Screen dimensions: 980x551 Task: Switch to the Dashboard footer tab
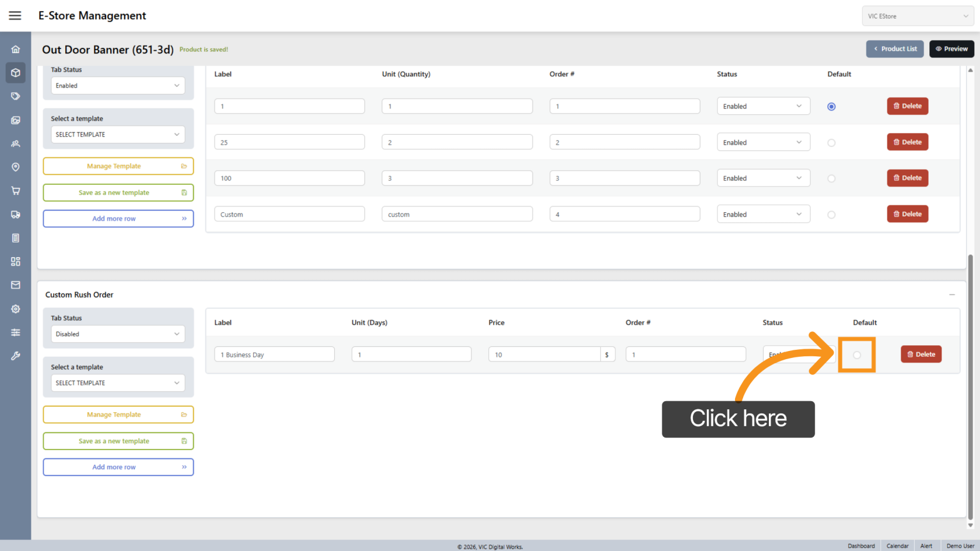point(861,546)
